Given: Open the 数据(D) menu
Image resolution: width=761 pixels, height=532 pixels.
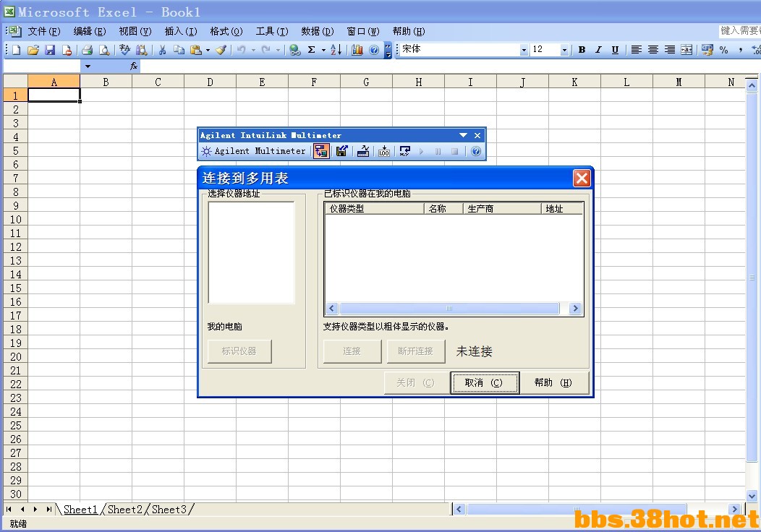Looking at the screenshot, I should pos(318,32).
